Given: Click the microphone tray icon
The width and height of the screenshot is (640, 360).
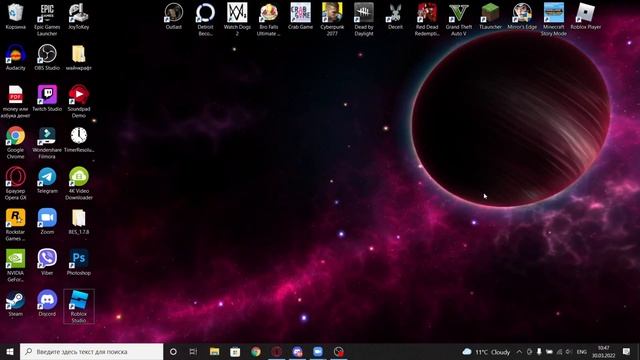Looking at the screenshot, I should (539, 351).
